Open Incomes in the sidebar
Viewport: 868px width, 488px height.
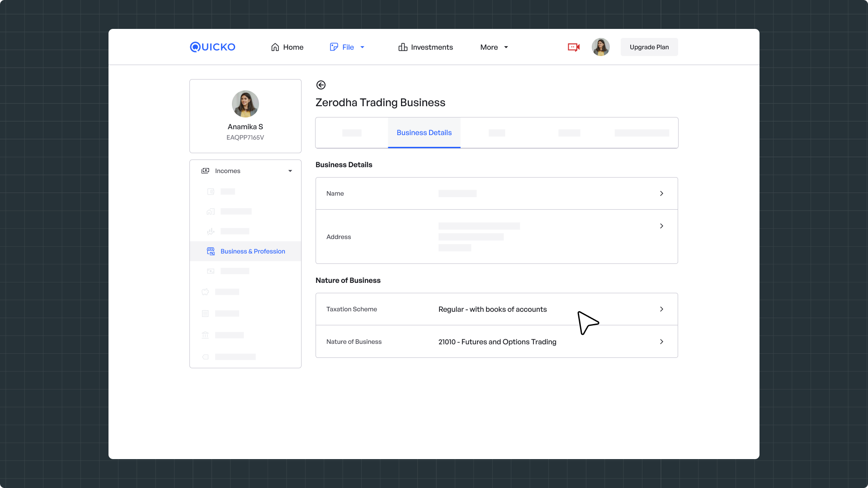click(x=245, y=171)
